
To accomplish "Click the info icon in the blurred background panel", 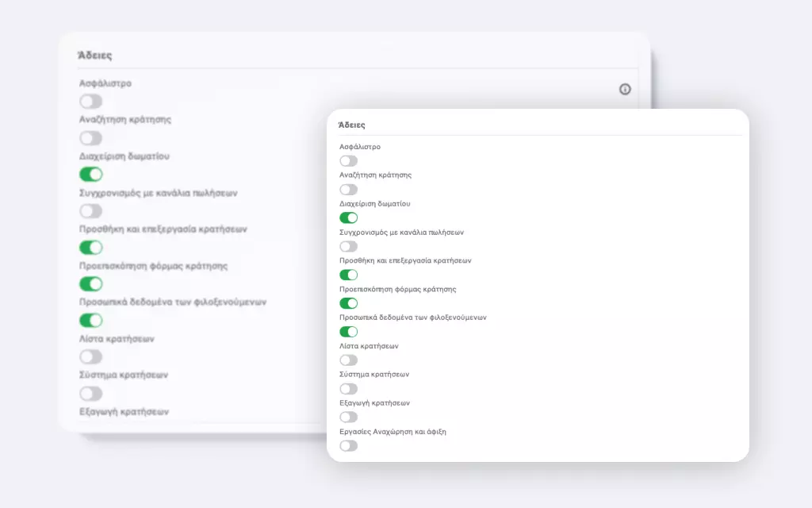I will coord(625,90).
